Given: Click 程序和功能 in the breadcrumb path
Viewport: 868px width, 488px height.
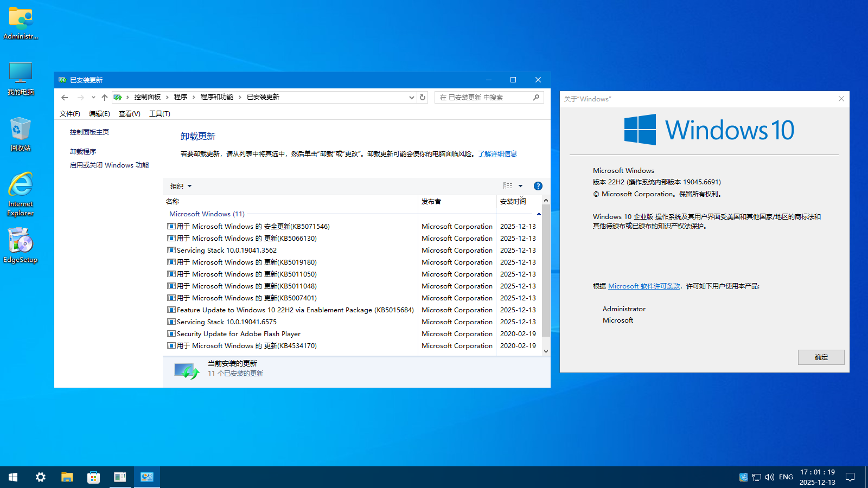Looking at the screenshot, I should tap(217, 97).
